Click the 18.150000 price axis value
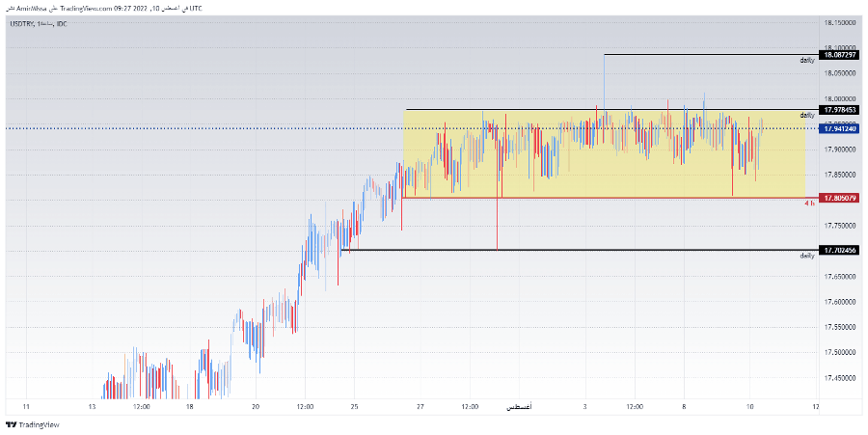This screenshot has height=435, width=868. pyautogui.click(x=840, y=23)
